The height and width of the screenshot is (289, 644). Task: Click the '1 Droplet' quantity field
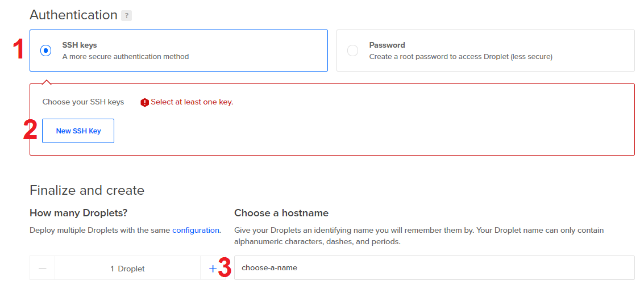coord(127,269)
